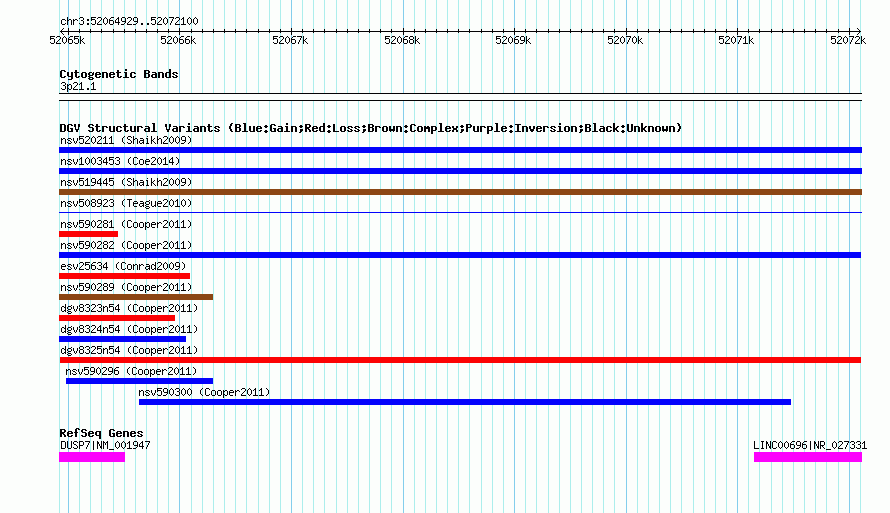Click the 3p21.1 cytogenetic band label
890x513 pixels.
(x=78, y=86)
